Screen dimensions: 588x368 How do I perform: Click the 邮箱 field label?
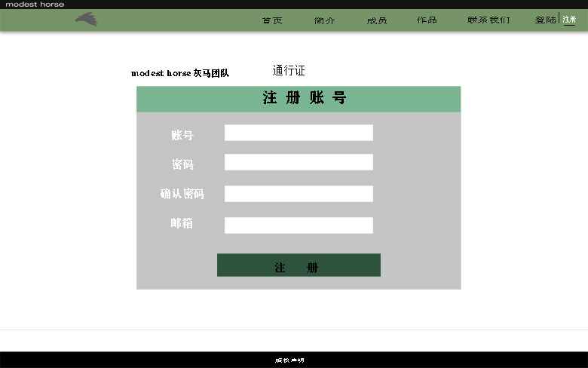[182, 223]
